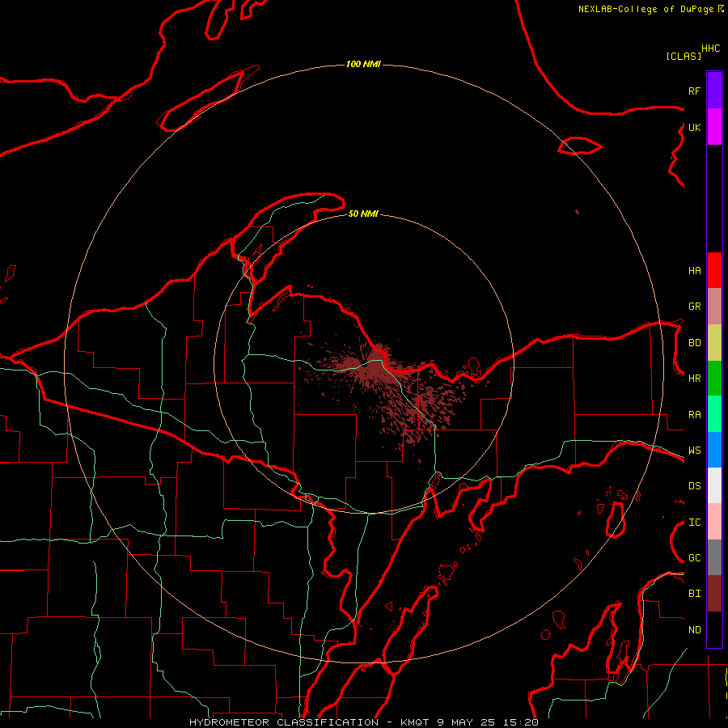The image size is (728, 728).
Task: Click the HHC product label
Action: click(x=711, y=49)
